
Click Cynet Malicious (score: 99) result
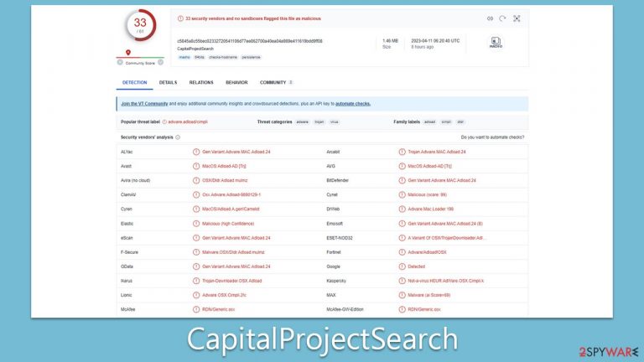coord(427,195)
